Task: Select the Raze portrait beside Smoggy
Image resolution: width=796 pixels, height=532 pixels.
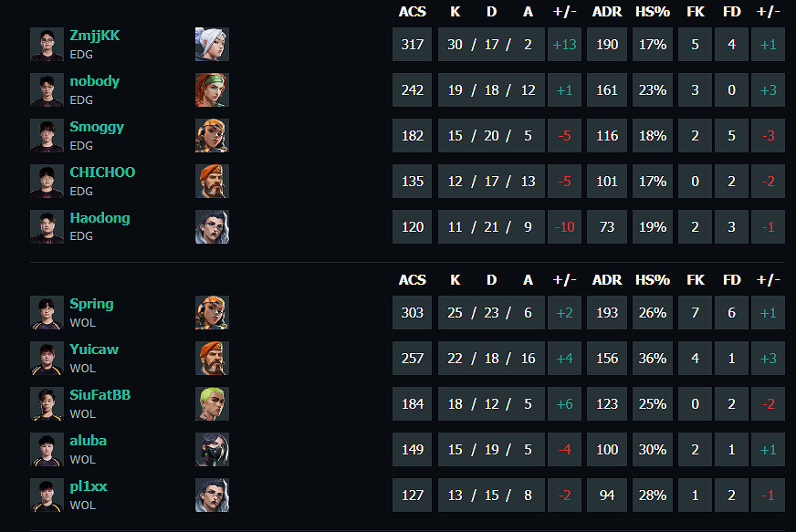Action: point(212,135)
